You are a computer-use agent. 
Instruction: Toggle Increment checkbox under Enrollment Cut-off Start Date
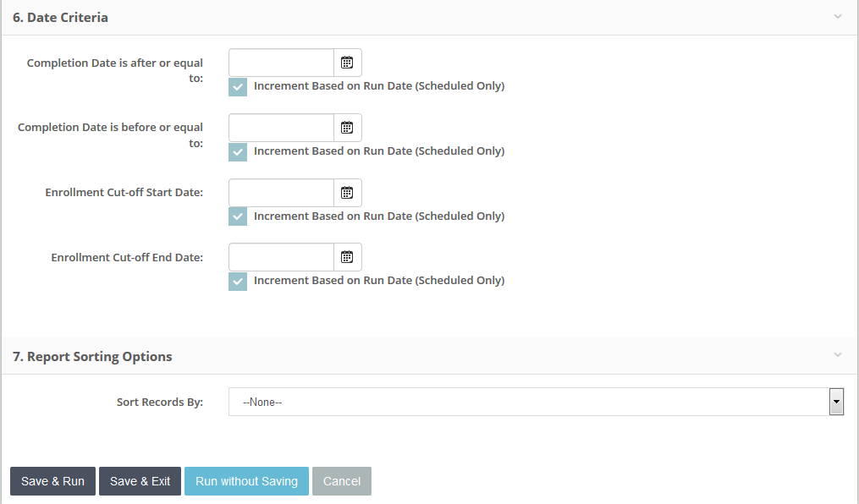click(238, 216)
